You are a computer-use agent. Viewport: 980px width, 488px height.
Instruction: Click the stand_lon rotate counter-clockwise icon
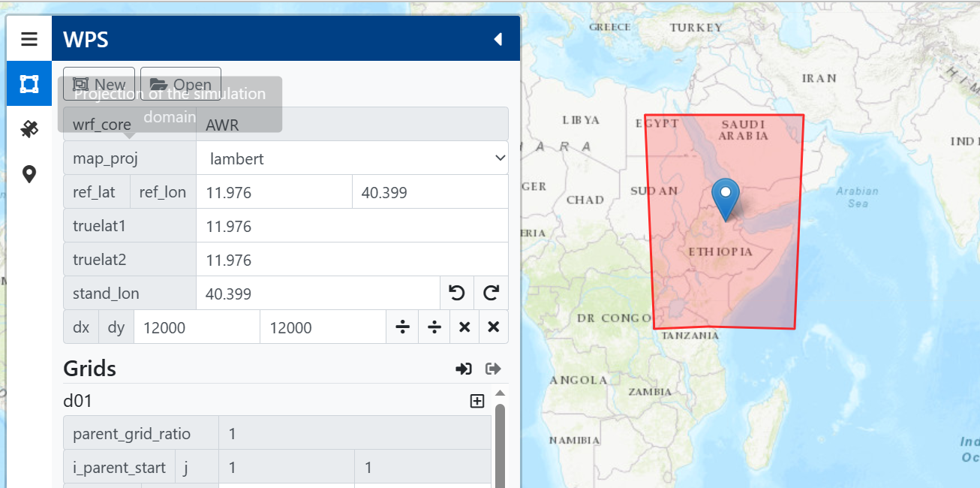click(457, 294)
